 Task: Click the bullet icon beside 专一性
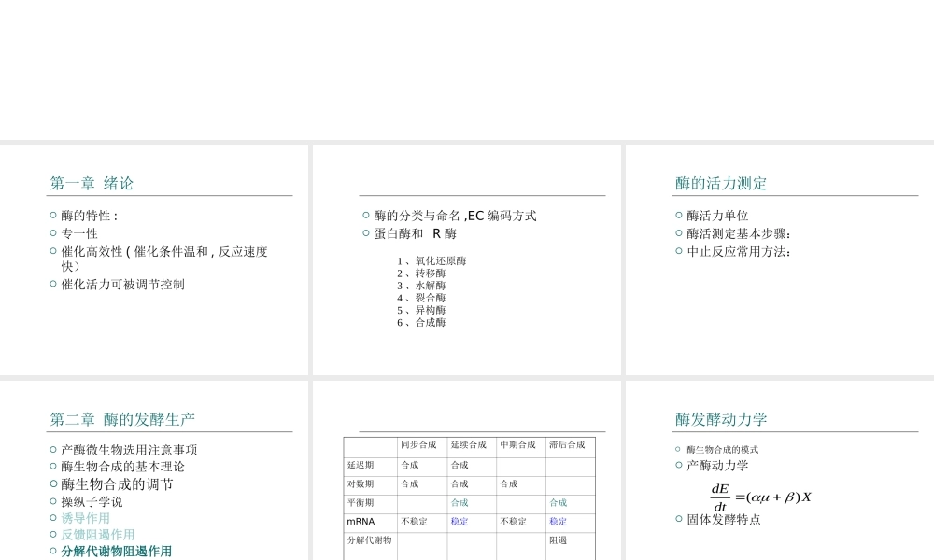51,233
